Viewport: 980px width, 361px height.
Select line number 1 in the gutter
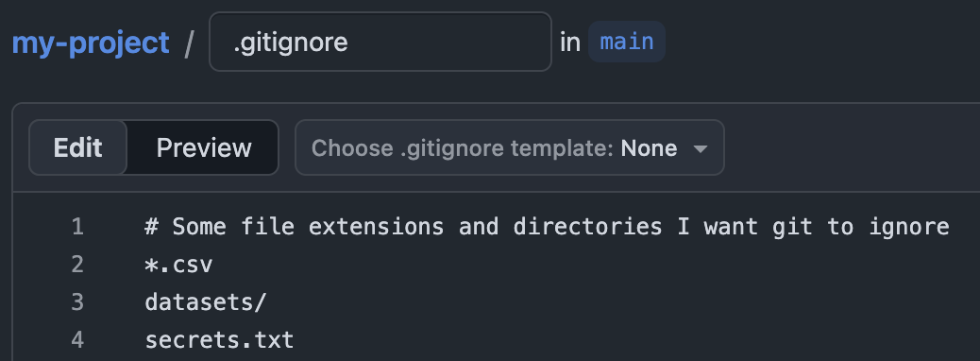click(76, 227)
